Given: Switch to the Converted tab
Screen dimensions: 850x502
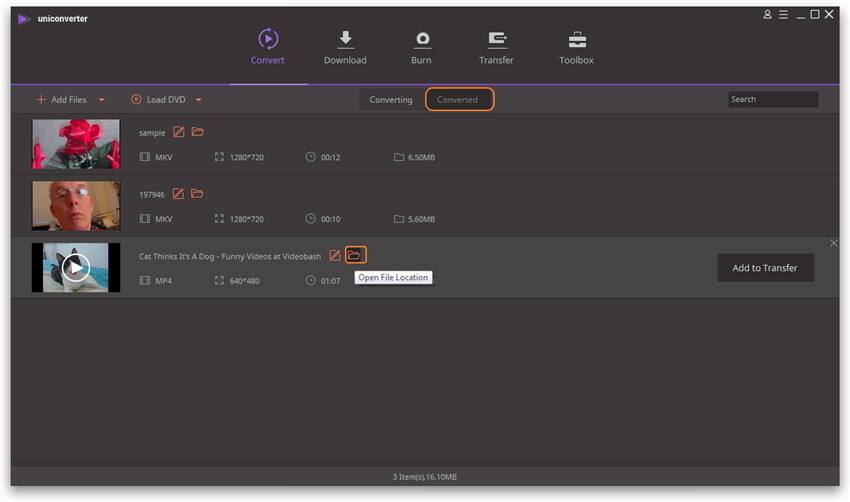Looking at the screenshot, I should tap(459, 100).
